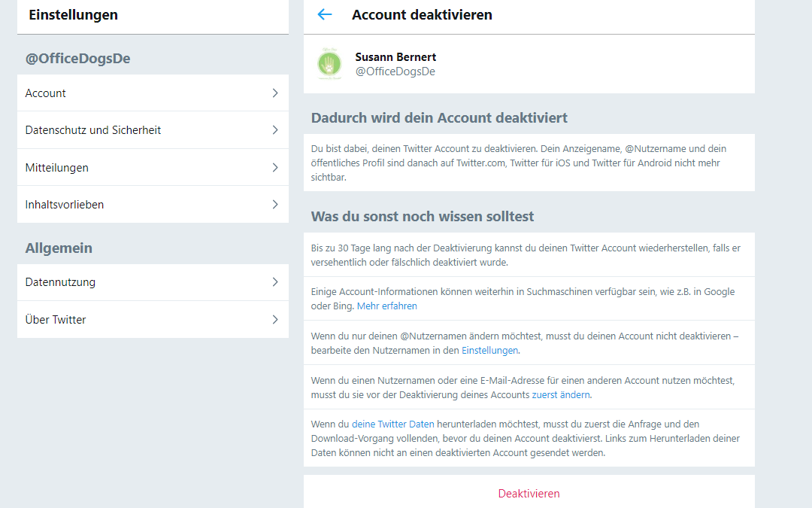Click the name Susann Bernert
The height and width of the screenshot is (508, 812).
pyautogui.click(x=395, y=57)
